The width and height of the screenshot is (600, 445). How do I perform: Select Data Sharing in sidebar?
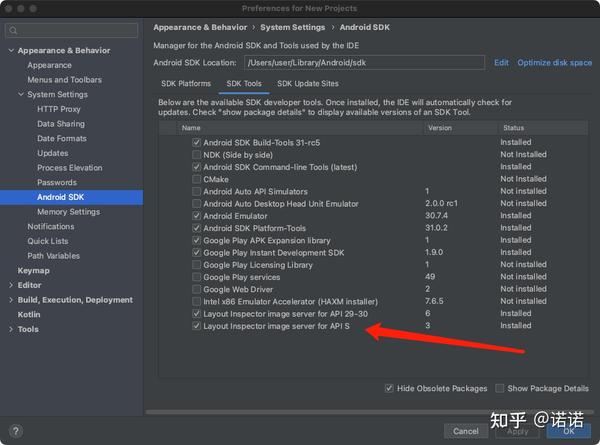click(61, 124)
